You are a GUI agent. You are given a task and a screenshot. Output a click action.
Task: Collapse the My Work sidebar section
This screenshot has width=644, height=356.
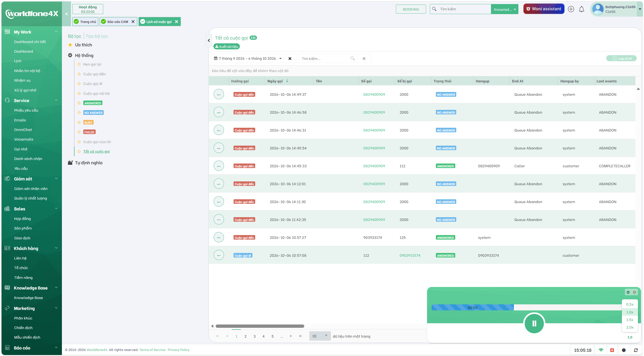pyautogui.click(x=56, y=32)
